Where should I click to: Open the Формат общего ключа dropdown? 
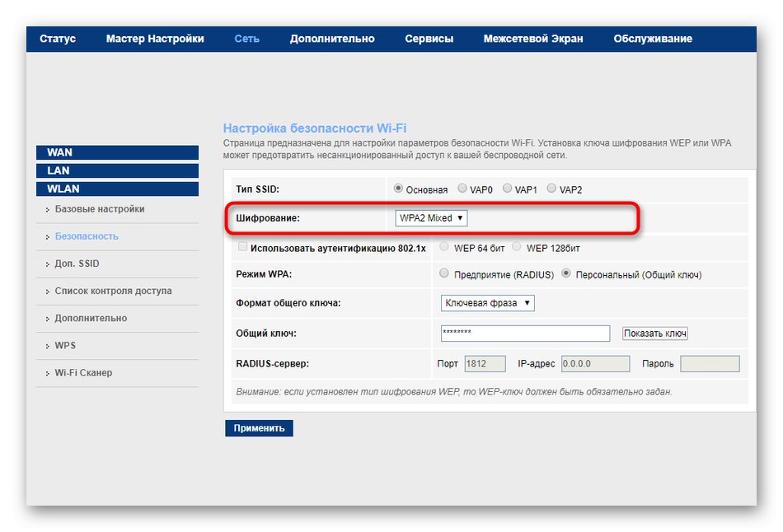485,303
